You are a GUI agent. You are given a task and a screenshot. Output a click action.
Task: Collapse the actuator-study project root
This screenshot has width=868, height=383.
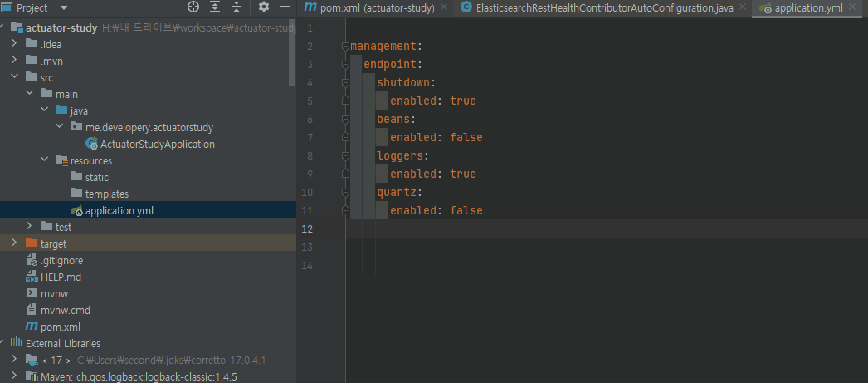(2, 27)
